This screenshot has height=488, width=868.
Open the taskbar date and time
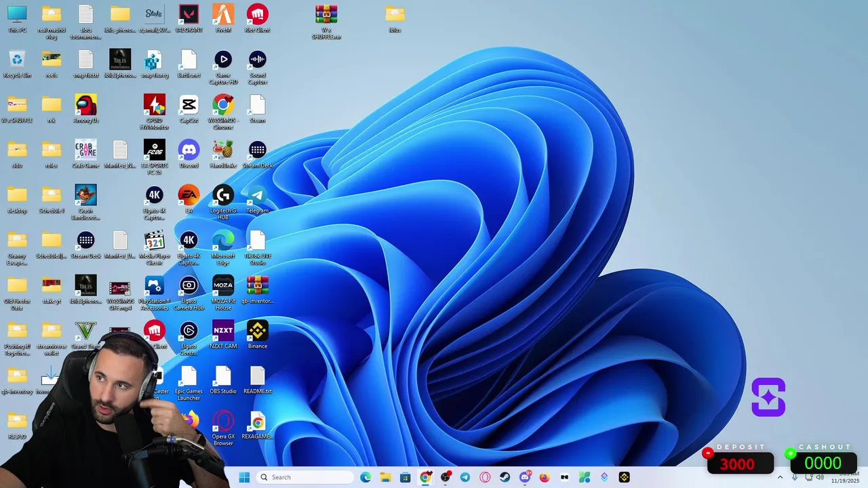[845, 477]
